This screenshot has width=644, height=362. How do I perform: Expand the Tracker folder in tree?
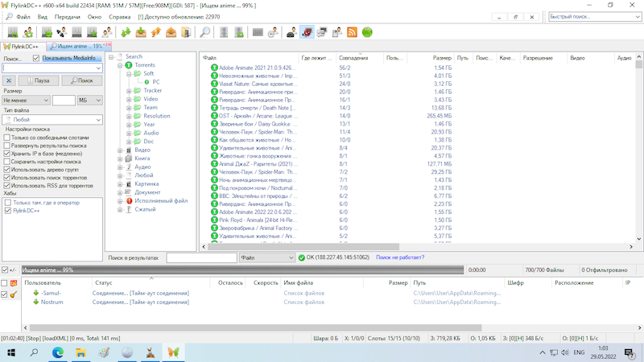click(x=129, y=90)
